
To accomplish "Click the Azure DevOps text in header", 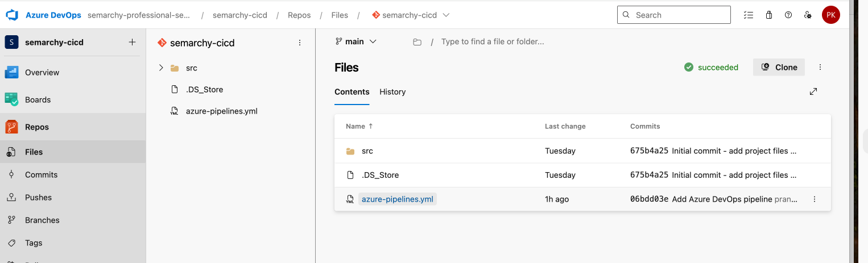I will click(54, 15).
